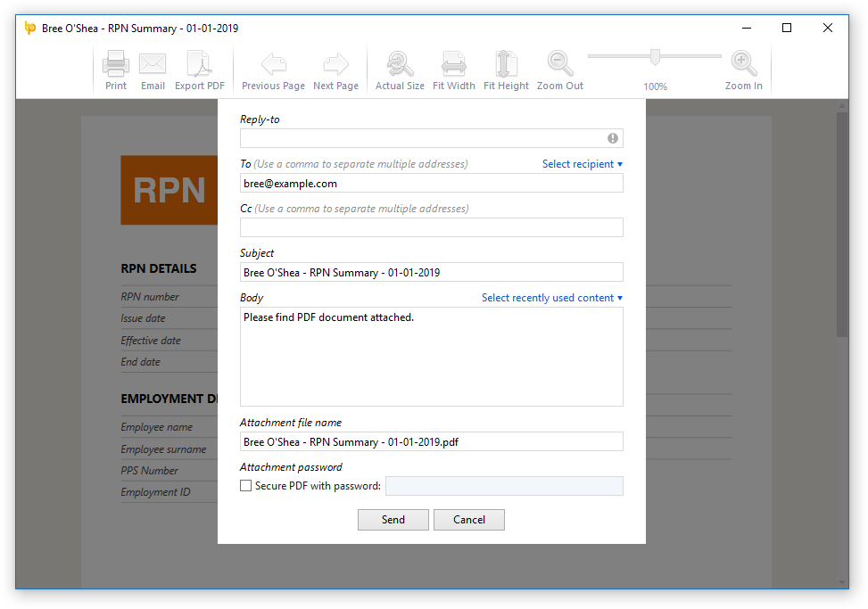Viewport: 868px width, 609px height.
Task: Click the Reply-to warning icon
Action: pos(612,138)
